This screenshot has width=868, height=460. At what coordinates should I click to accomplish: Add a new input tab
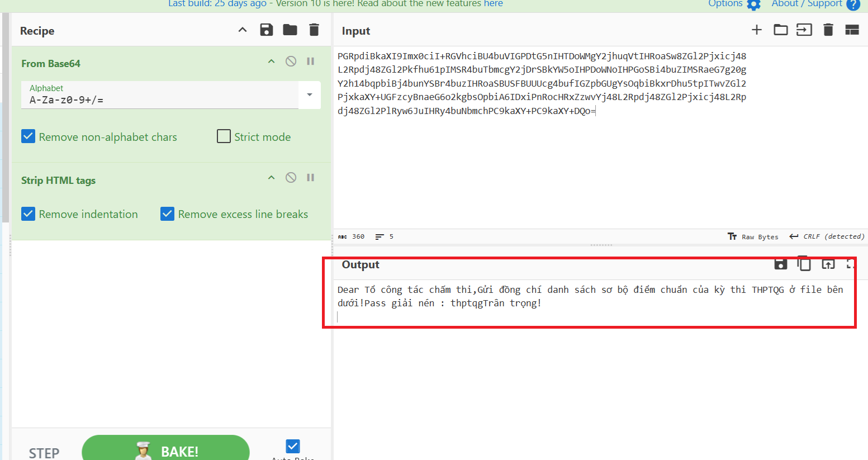point(757,30)
